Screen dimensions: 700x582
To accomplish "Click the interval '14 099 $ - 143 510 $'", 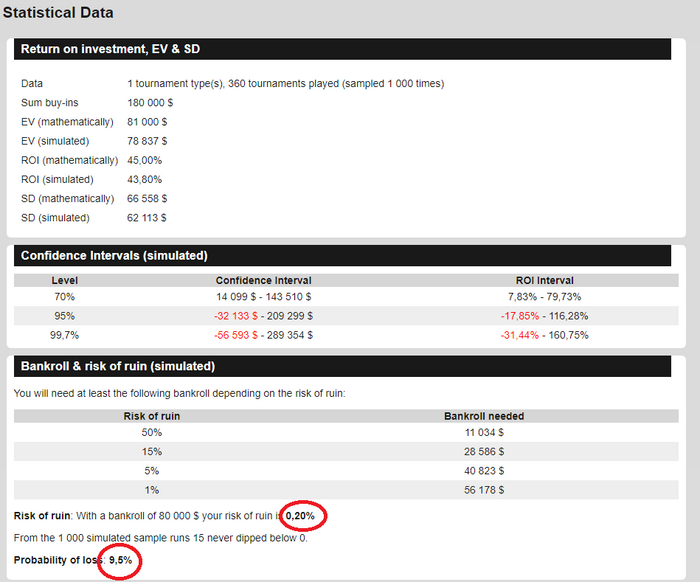I will 263,297.
